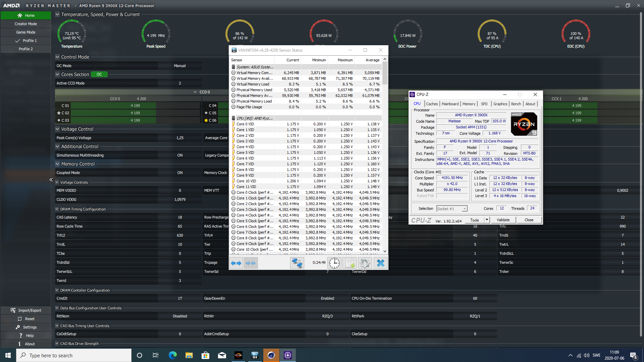This screenshot has width=644, height=362.
Task: Switch to the Caches tab in CPU-Z
Action: click(x=432, y=104)
